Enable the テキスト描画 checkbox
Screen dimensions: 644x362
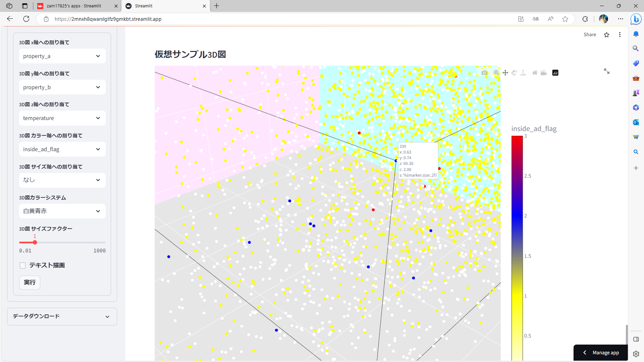(x=23, y=265)
